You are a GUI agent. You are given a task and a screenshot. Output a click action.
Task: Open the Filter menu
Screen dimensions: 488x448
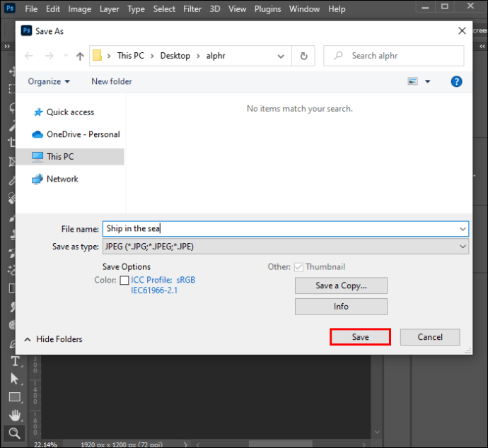(x=192, y=9)
